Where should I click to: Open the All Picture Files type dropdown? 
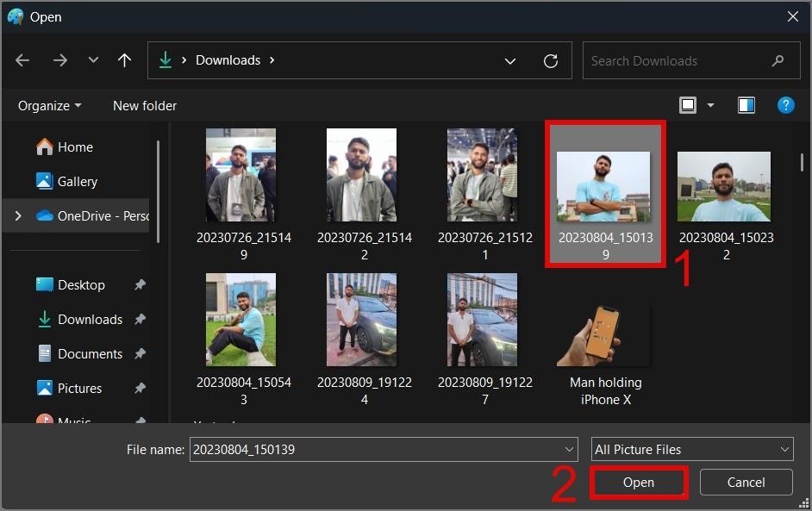pyautogui.click(x=692, y=450)
